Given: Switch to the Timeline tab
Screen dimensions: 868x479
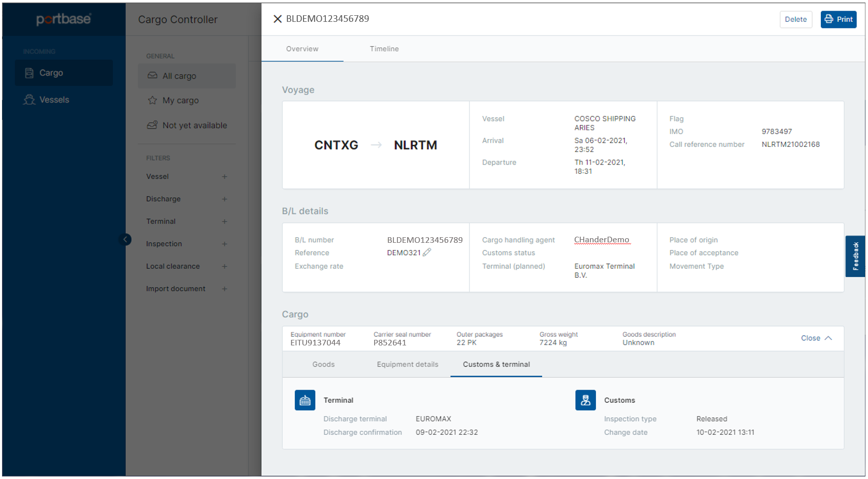Looking at the screenshot, I should click(x=384, y=49).
